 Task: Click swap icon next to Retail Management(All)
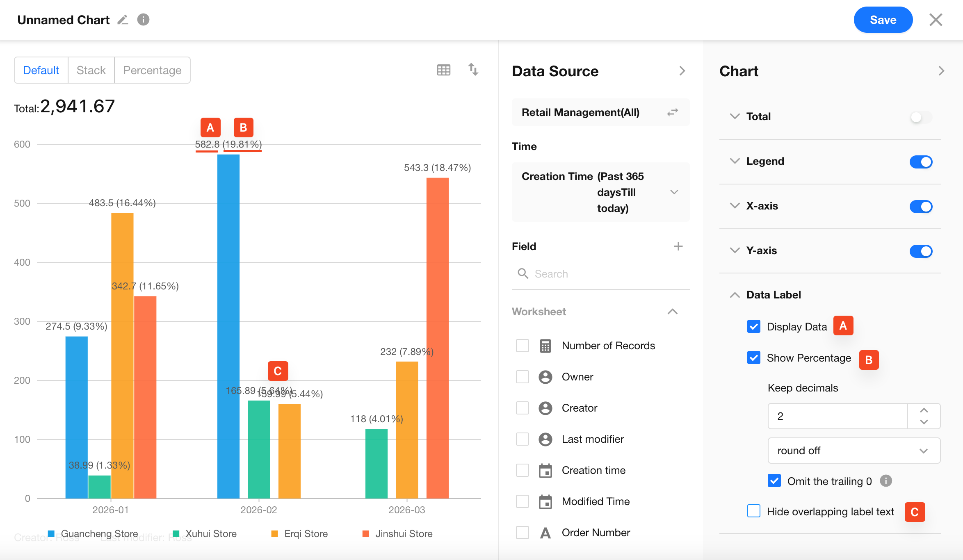(x=673, y=112)
